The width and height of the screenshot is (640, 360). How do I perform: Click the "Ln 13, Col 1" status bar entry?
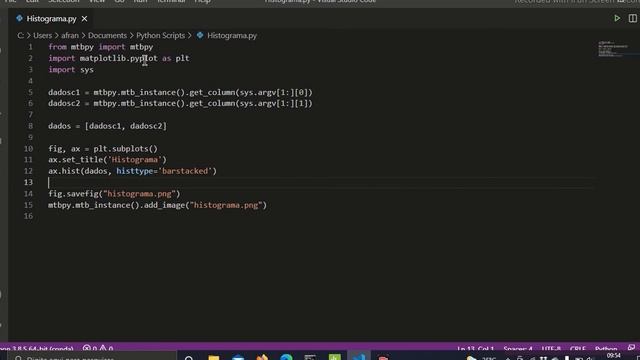tap(476, 349)
